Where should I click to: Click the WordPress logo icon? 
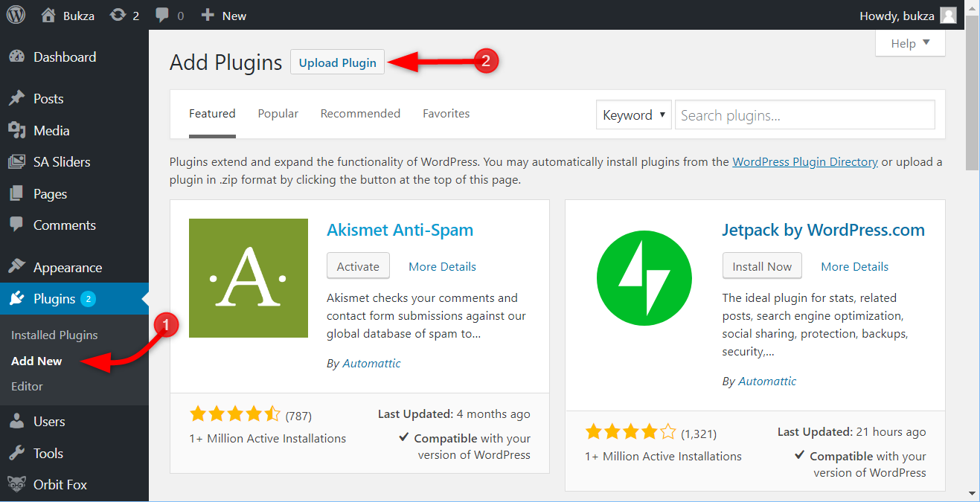pyautogui.click(x=16, y=15)
